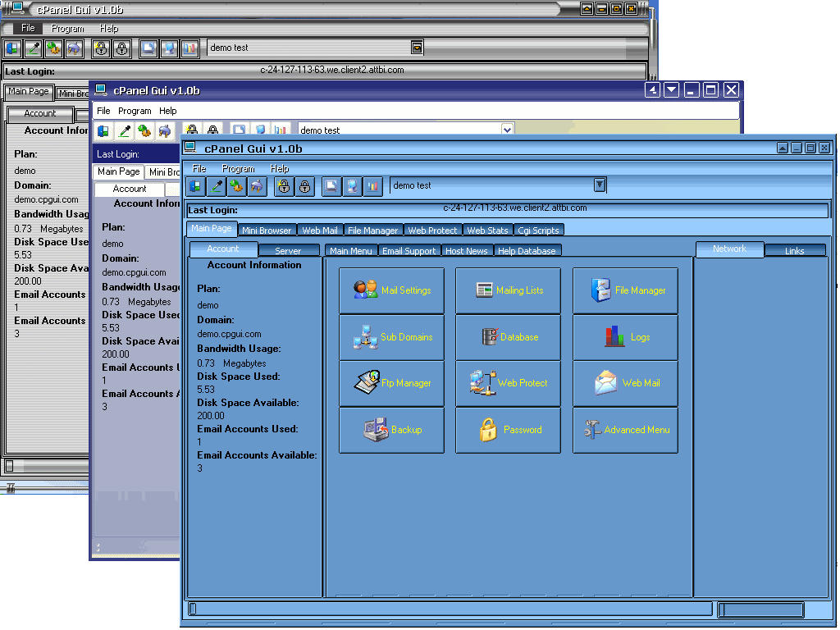
Task: Select the Links tab beside Network
Action: point(794,251)
